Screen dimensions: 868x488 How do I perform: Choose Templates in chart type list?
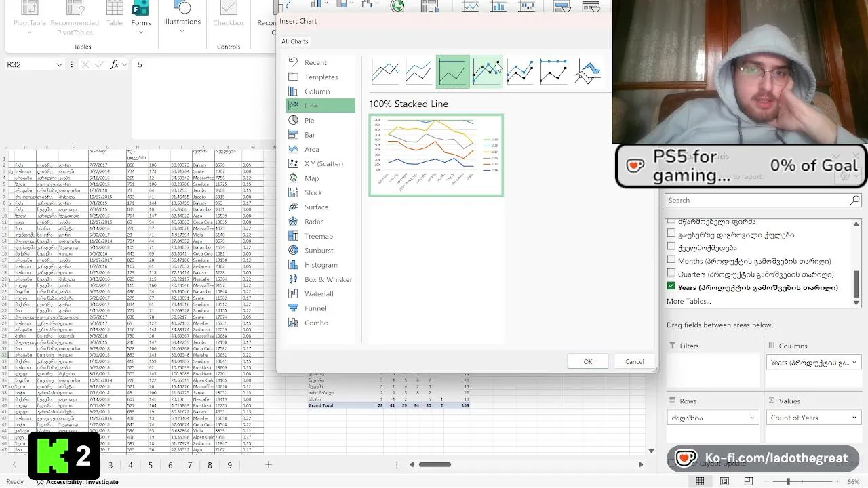click(x=321, y=77)
